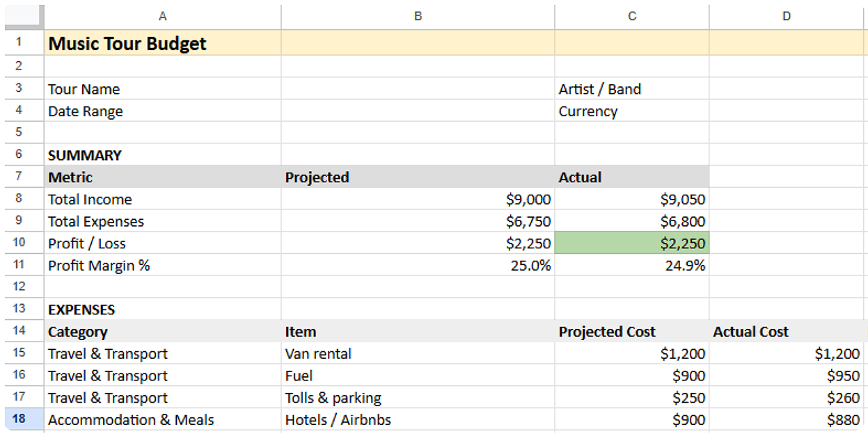Screen dimensions: 868x434
Task: Click the projected Total Income value $9,000
Action: pyautogui.click(x=418, y=200)
